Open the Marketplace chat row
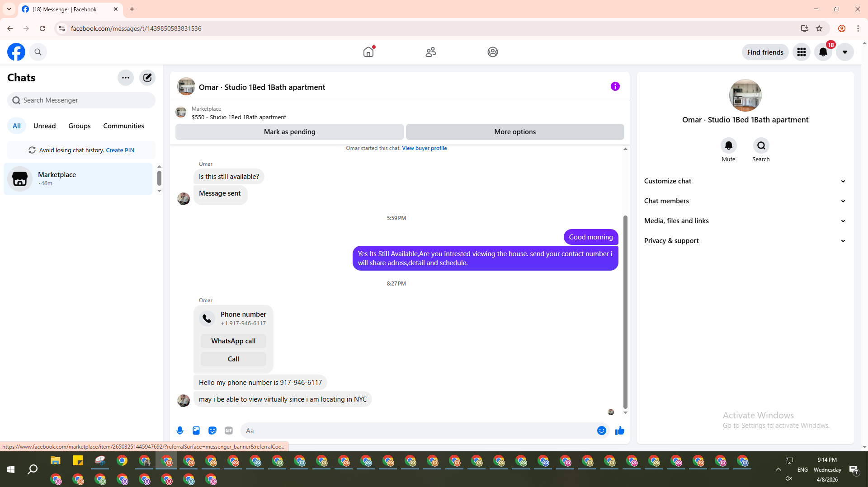868x487 pixels. pos(78,179)
